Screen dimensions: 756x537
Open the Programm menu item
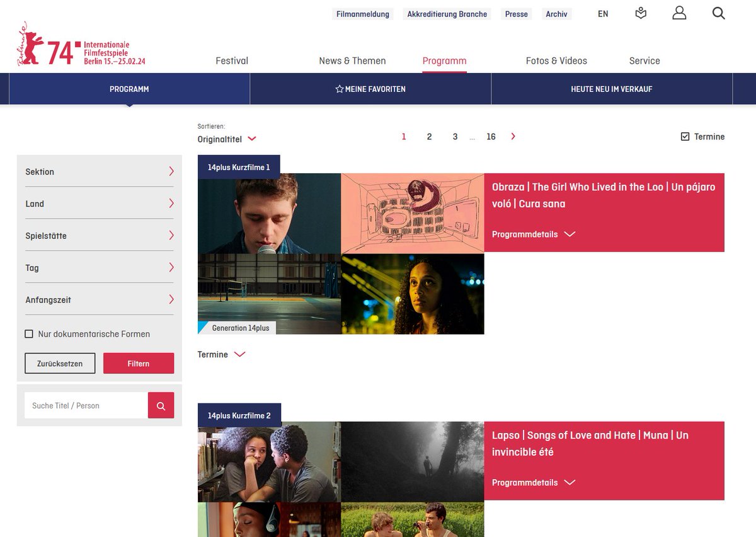[444, 61]
